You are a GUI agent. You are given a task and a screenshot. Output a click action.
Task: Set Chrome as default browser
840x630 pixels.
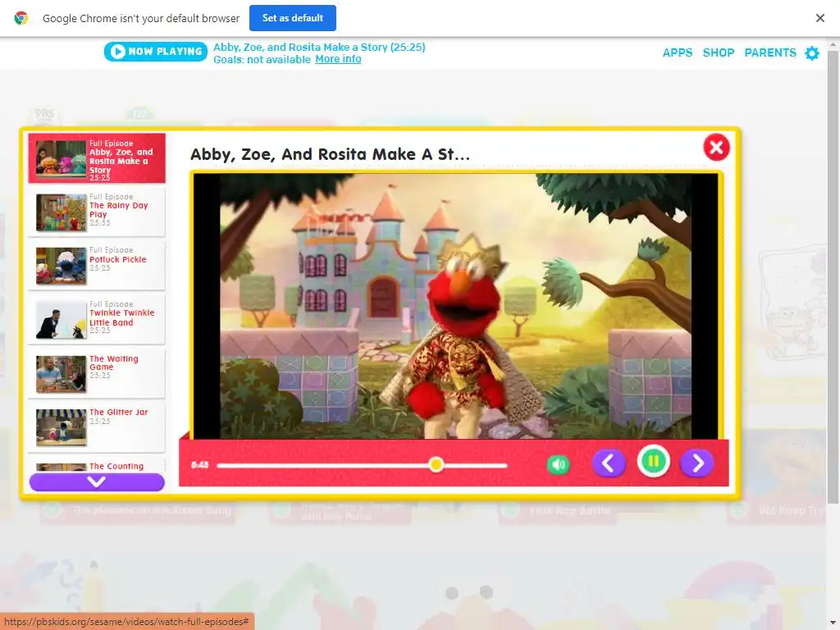(293, 18)
